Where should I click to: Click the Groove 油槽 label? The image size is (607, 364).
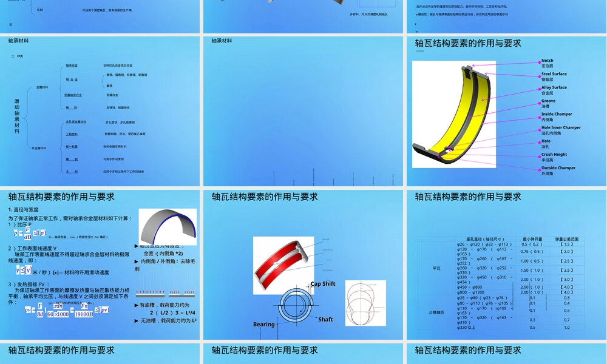tap(548, 103)
